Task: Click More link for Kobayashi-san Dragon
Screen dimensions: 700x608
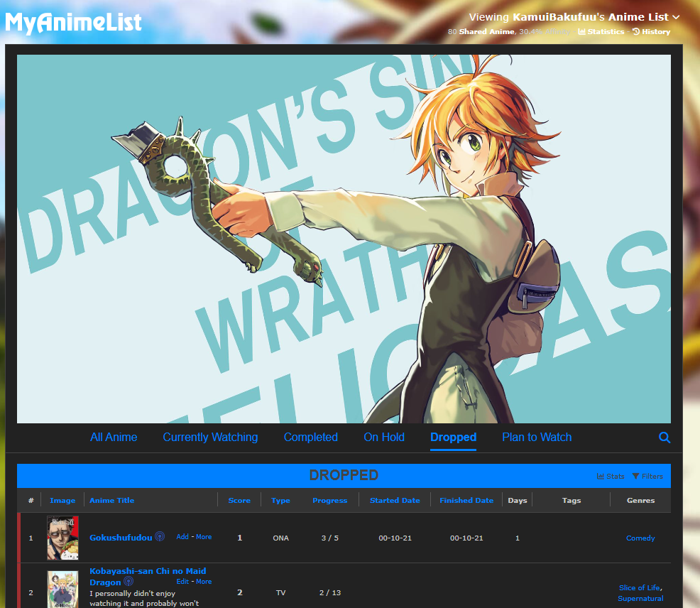Action: [204, 581]
